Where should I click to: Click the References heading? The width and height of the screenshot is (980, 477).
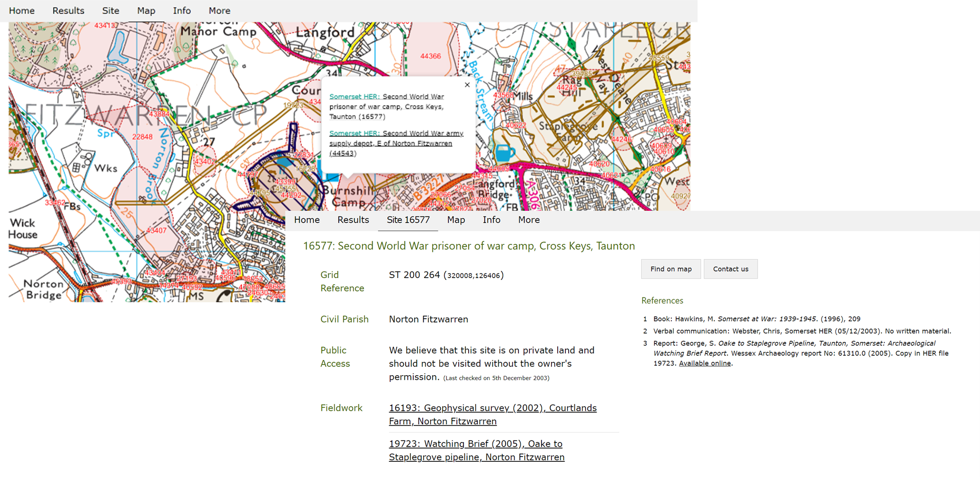[x=662, y=301]
